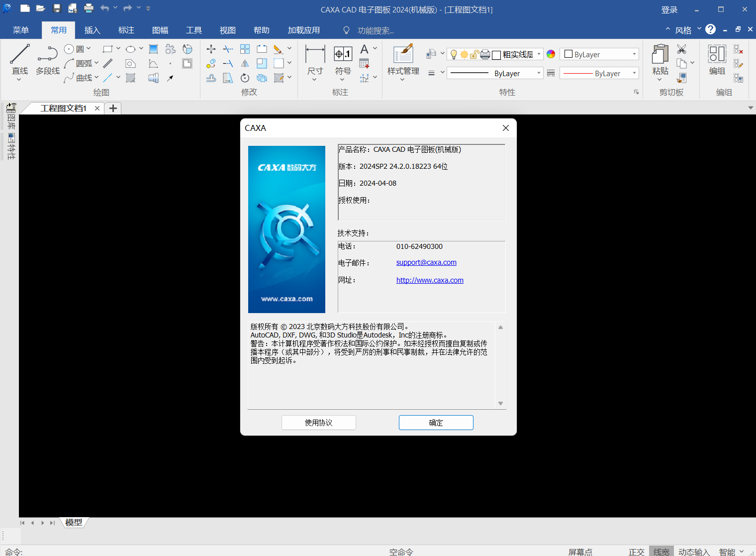Toggle 动态输入 dynamic input
This screenshot has width=756, height=556.
[x=694, y=552]
